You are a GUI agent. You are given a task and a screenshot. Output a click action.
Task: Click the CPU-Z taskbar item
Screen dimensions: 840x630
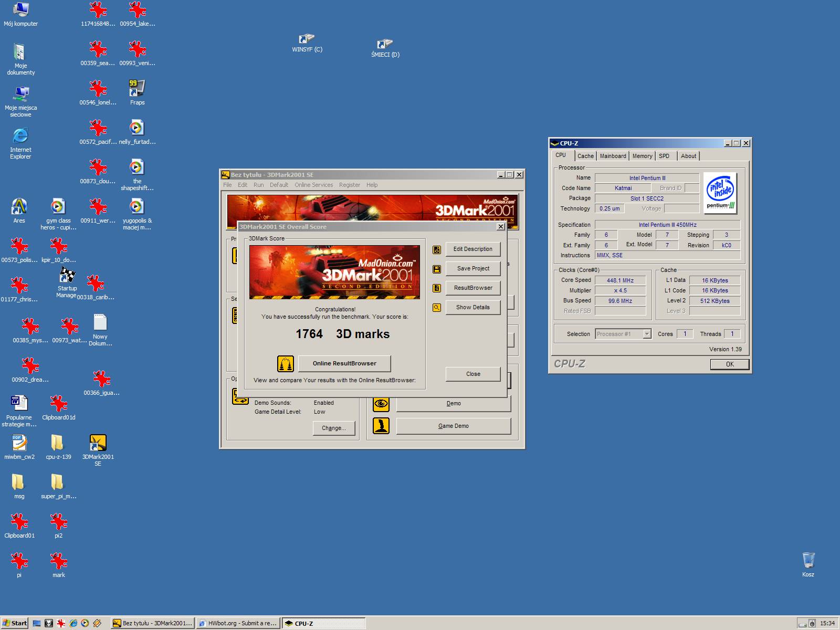point(323,623)
